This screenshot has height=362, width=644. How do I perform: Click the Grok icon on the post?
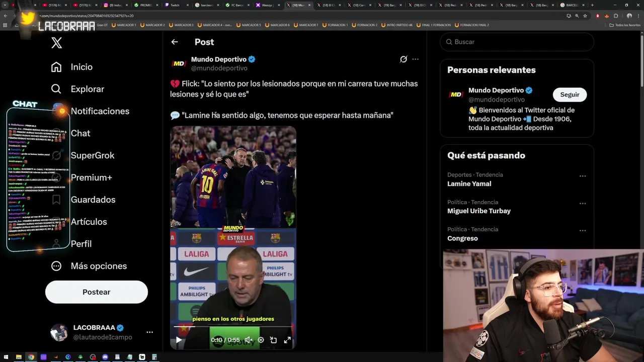click(404, 59)
